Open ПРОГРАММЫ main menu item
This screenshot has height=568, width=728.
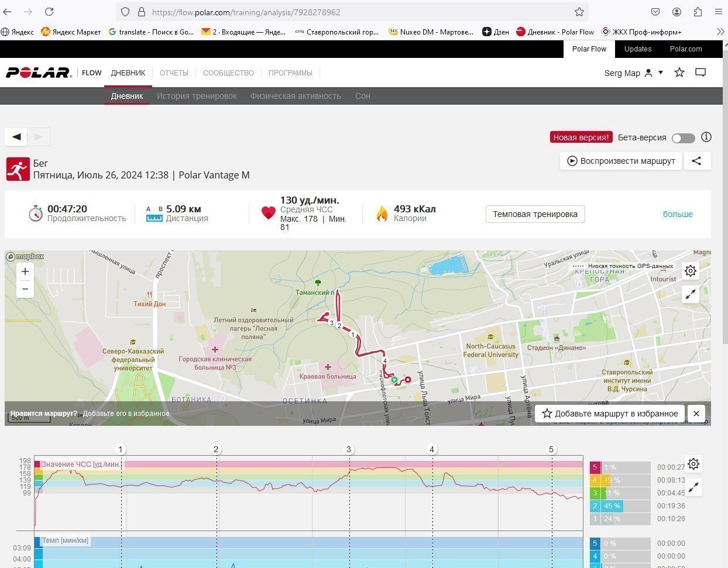(x=290, y=73)
